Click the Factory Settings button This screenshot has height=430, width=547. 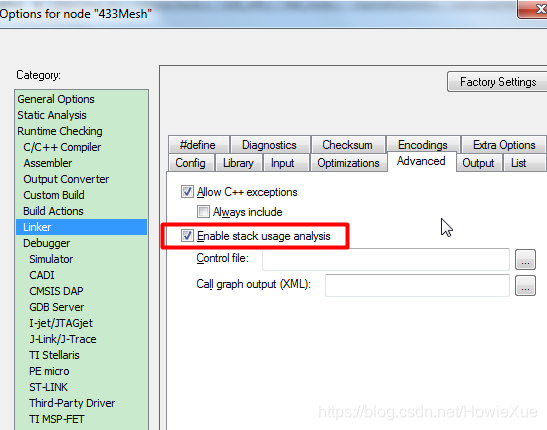tap(497, 82)
